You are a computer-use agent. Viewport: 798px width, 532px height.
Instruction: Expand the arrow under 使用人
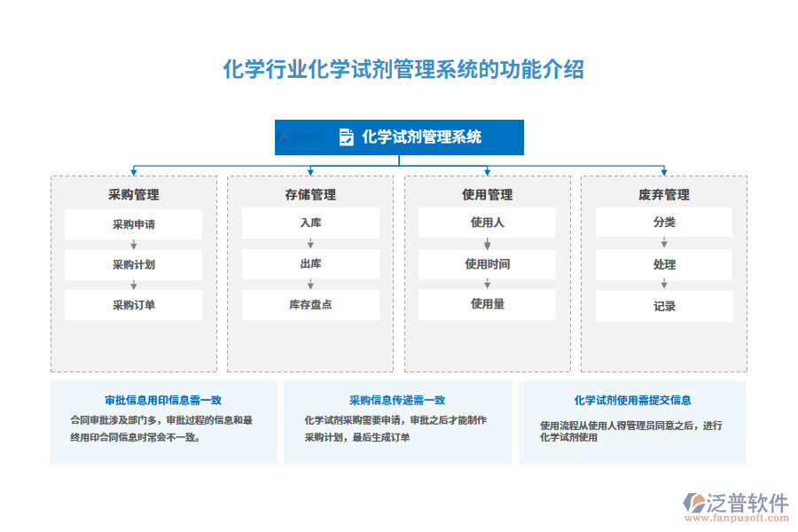tap(488, 244)
